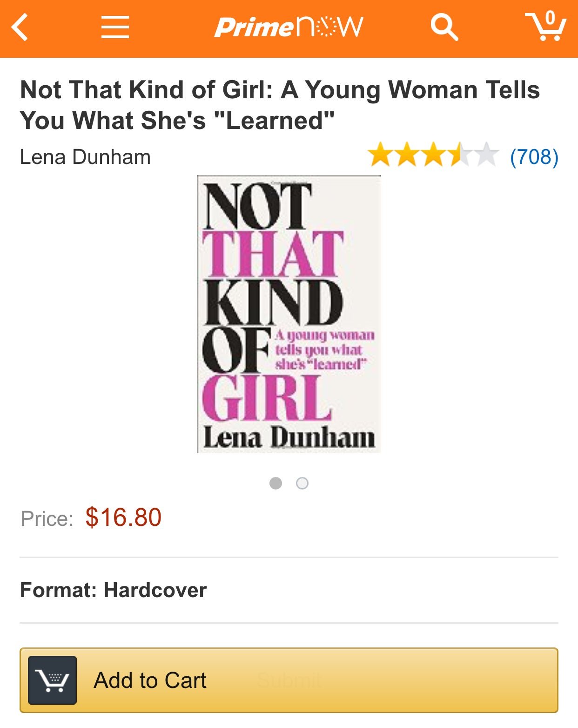Click the Add to Cart button
The image size is (578, 728).
pyautogui.click(x=289, y=680)
